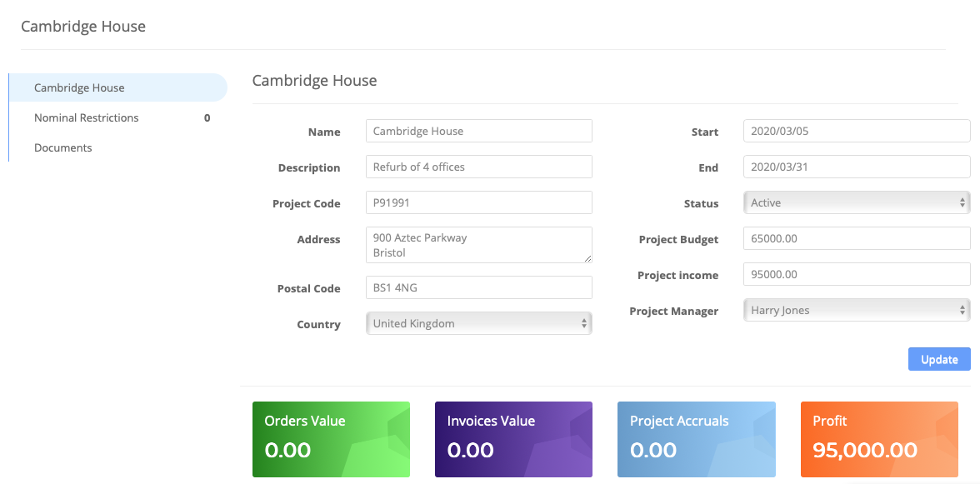Image resolution: width=980 pixels, height=484 pixels.
Task: Open the Status dropdown
Action: 857,202
